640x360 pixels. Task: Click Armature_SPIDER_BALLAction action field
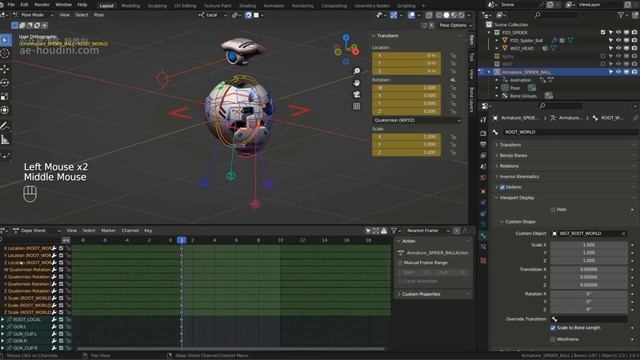(437, 253)
